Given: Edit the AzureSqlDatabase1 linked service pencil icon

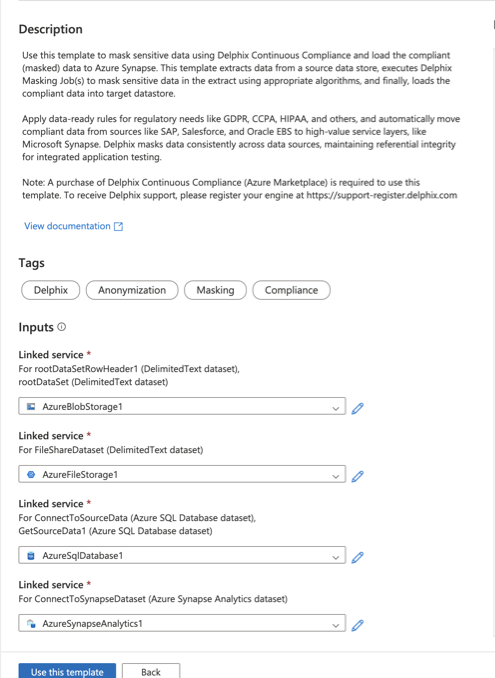Looking at the screenshot, I should (x=358, y=557).
